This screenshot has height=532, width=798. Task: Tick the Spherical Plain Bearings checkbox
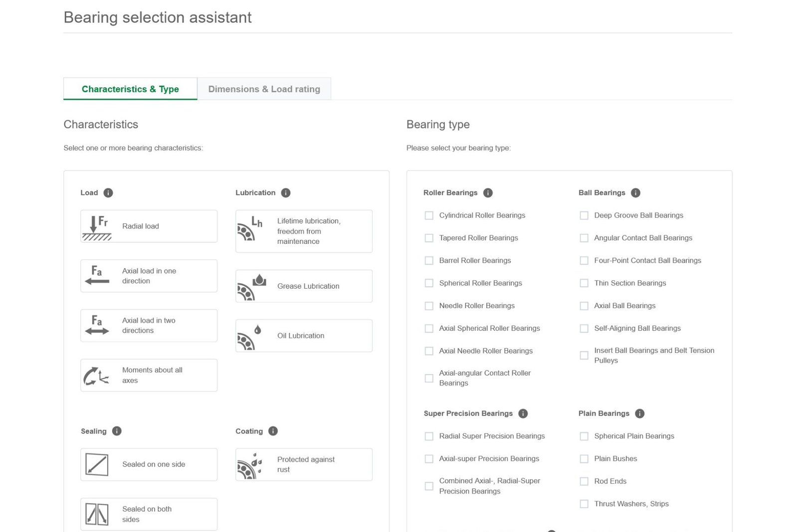(584, 436)
